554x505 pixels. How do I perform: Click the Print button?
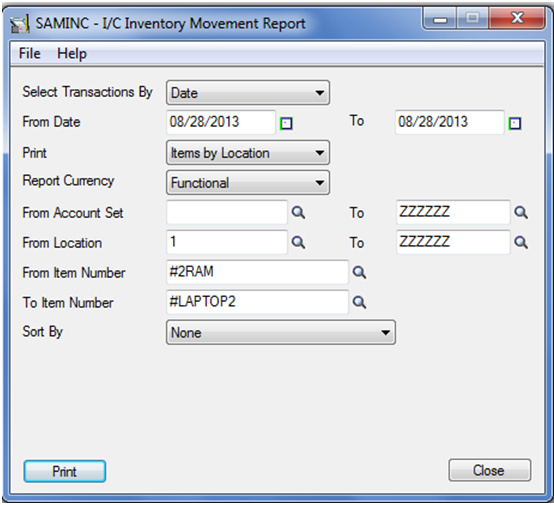pos(65,471)
